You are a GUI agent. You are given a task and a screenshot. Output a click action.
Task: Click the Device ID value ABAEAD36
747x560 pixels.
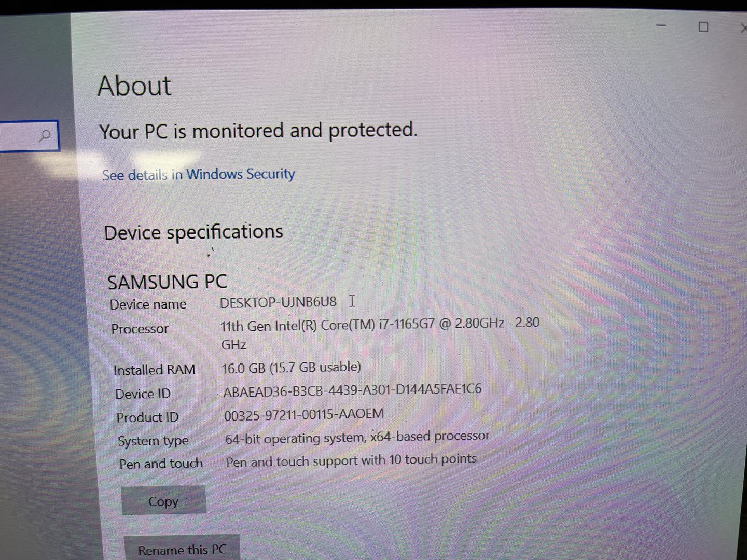pos(352,390)
